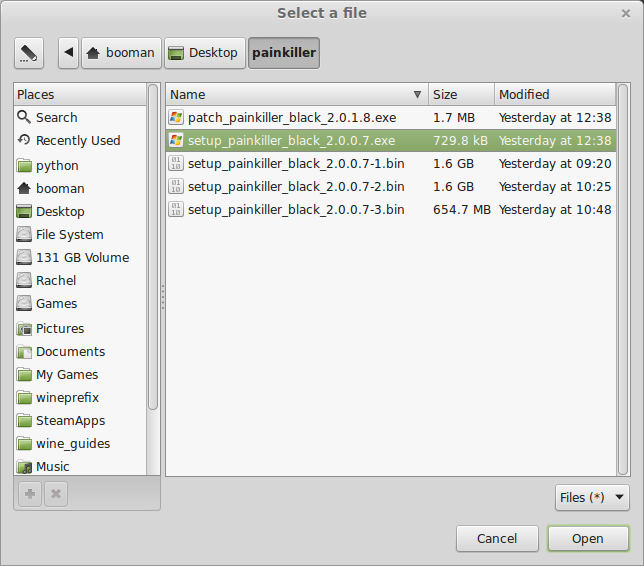Select setup_painkiller_black_2.0.0.7.exe

coord(391,140)
